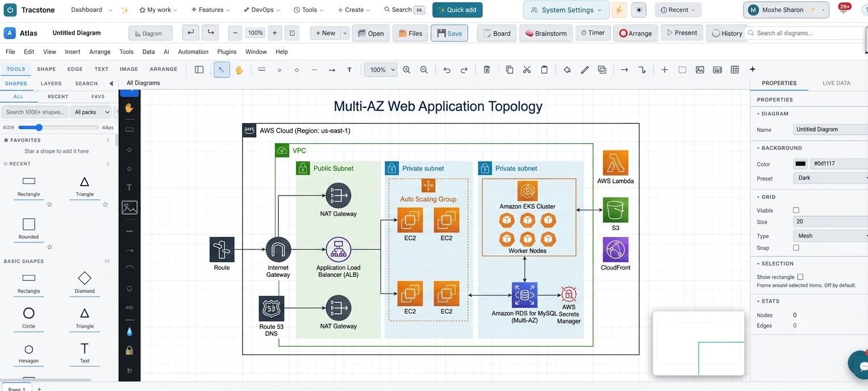The image size is (868, 391).
Task: Switch to the LIVE DATA tab
Action: [836, 83]
